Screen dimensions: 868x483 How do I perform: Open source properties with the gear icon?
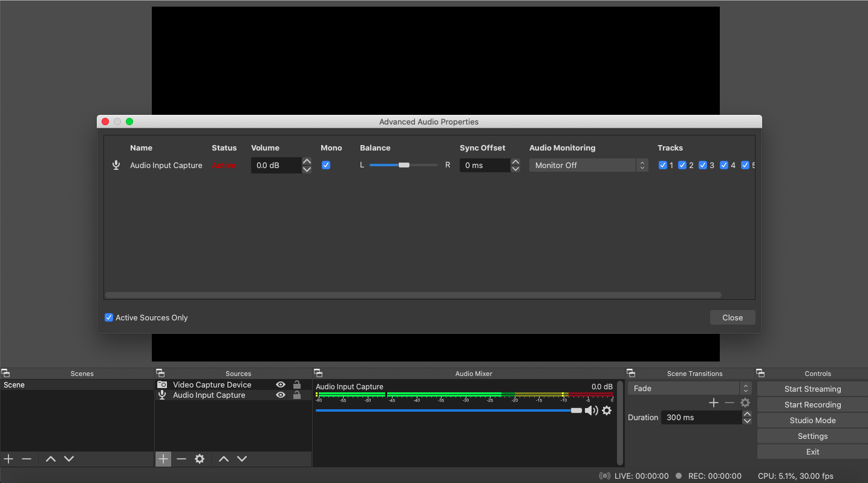coord(199,459)
